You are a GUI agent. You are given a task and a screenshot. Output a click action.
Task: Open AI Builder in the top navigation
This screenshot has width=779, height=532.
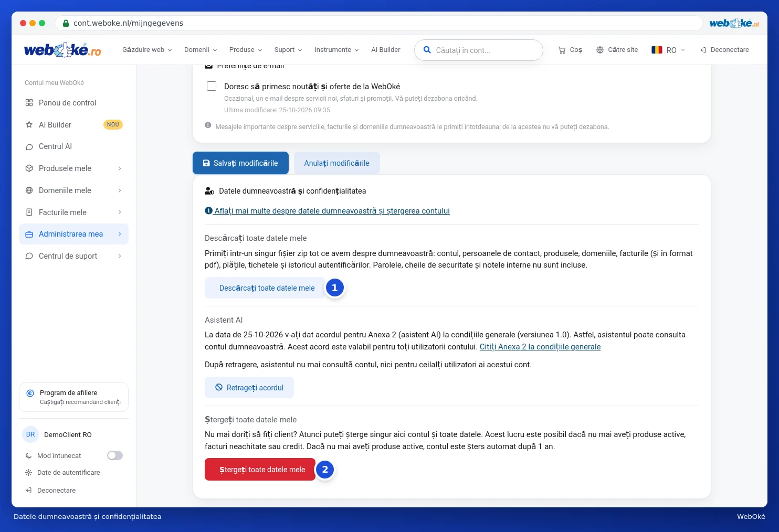pos(386,50)
